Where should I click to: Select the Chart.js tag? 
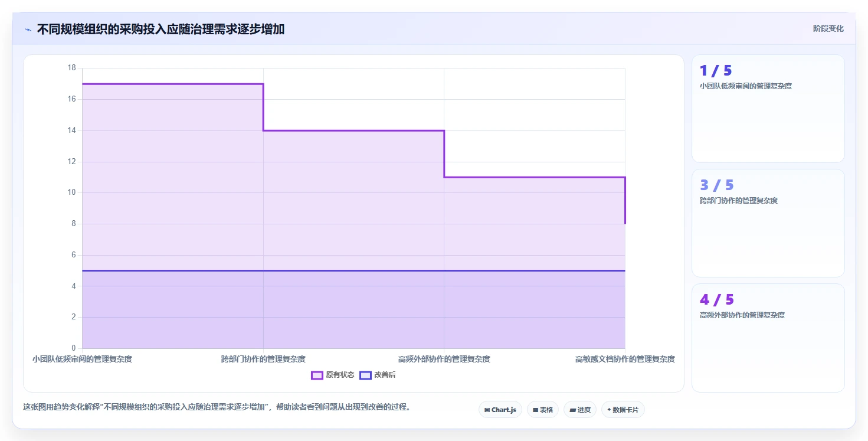[x=500, y=410]
